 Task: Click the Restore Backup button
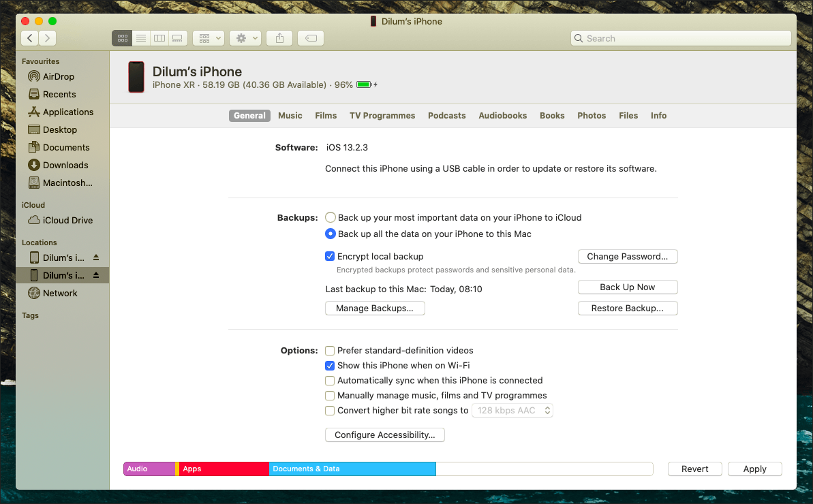628,309
